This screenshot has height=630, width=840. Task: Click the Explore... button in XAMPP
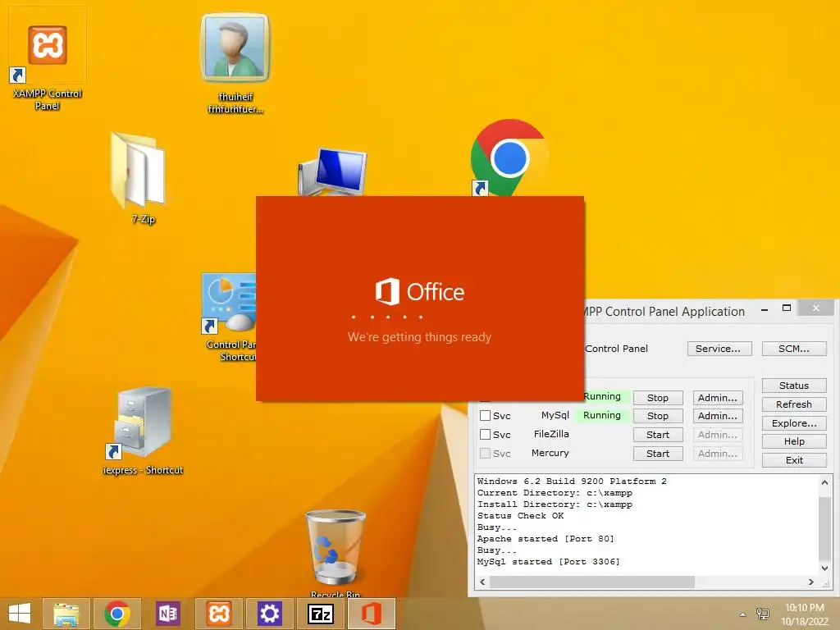tap(794, 423)
